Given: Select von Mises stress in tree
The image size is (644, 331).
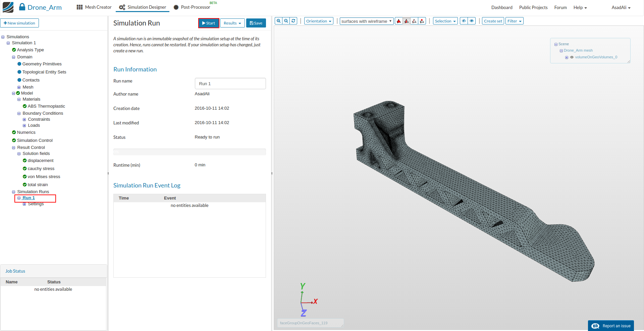Looking at the screenshot, I should 44,177.
